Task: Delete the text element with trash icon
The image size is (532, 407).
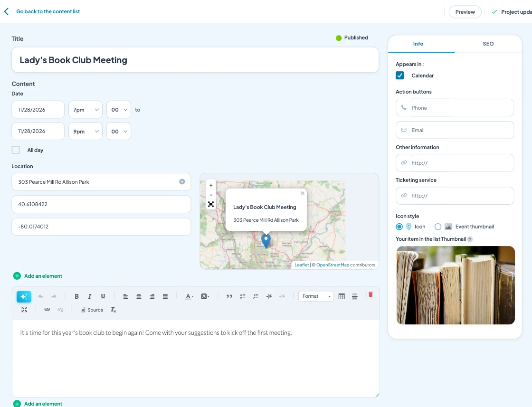Action: tap(370, 294)
